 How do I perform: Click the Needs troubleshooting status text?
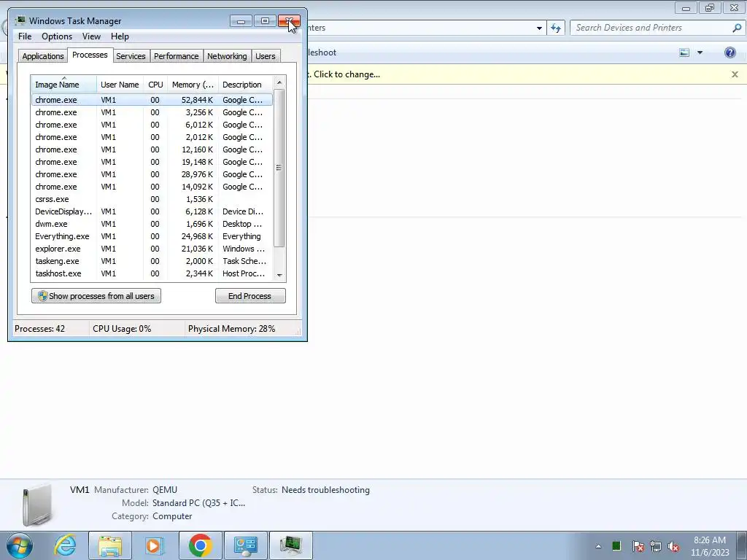(x=325, y=490)
